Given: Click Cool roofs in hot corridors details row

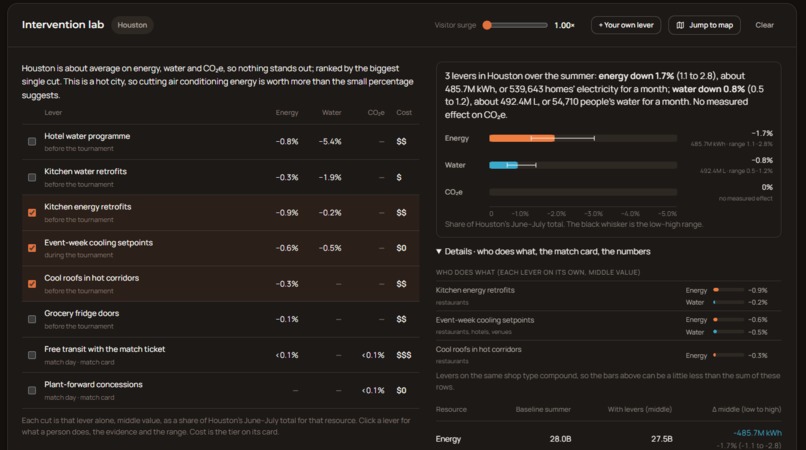Looking at the screenshot, I should (609, 355).
